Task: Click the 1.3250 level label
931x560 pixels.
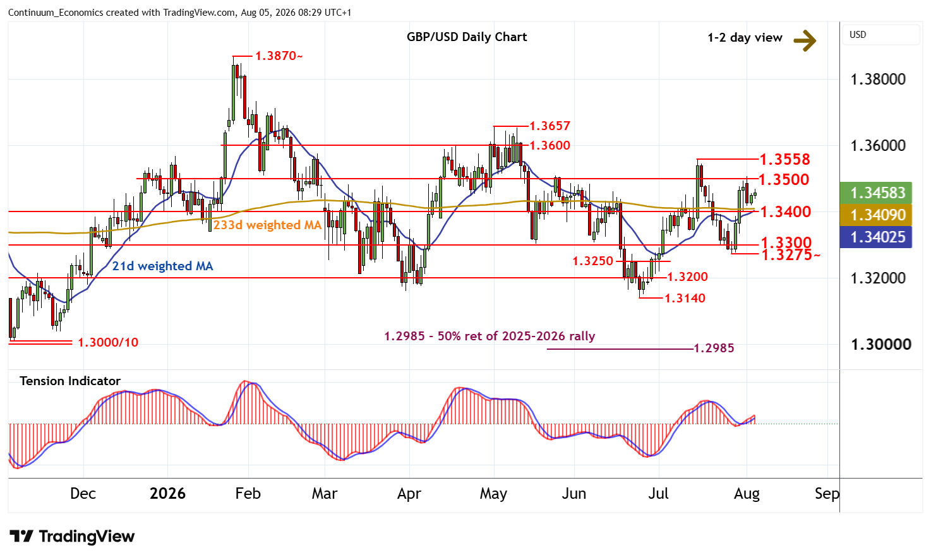Action: [593, 261]
